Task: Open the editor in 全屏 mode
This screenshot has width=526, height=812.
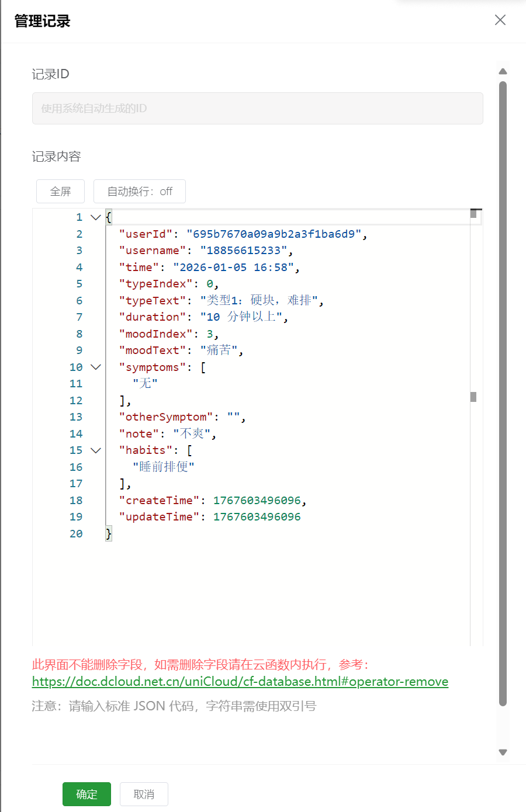Action: pyautogui.click(x=61, y=191)
